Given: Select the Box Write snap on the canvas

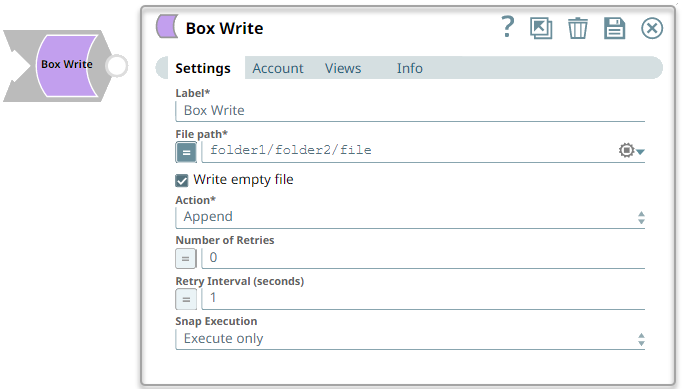Looking at the screenshot, I should tap(66, 66).
